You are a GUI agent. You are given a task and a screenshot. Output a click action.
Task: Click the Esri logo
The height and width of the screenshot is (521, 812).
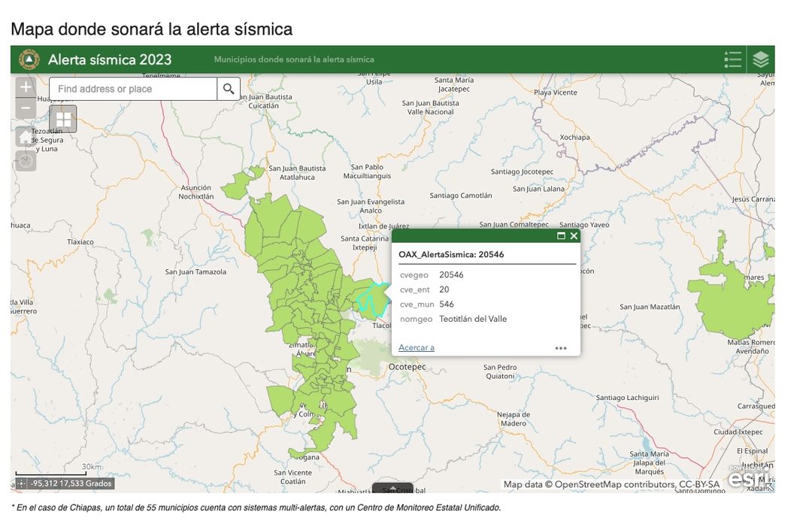click(750, 477)
